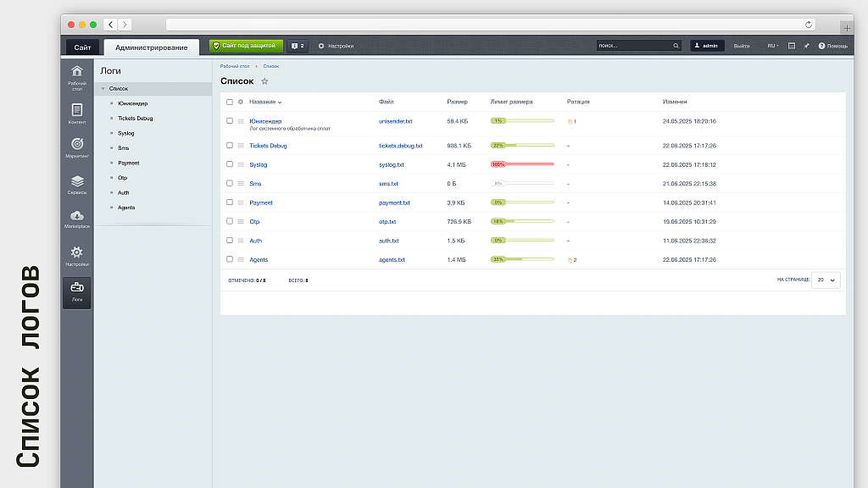Viewport: 868px width, 488px height.
Task: Open the Сервисы sidebar section
Action: (x=77, y=184)
